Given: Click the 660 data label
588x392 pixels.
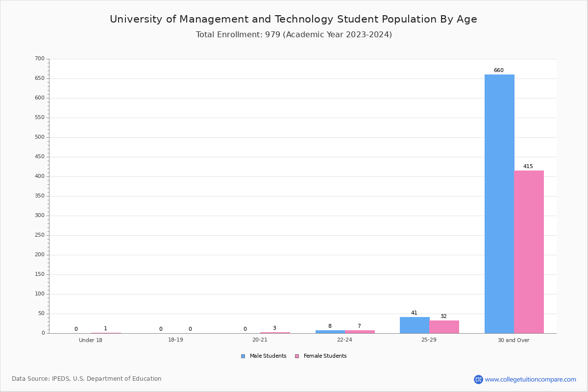Looking at the screenshot, I should 499,70.
